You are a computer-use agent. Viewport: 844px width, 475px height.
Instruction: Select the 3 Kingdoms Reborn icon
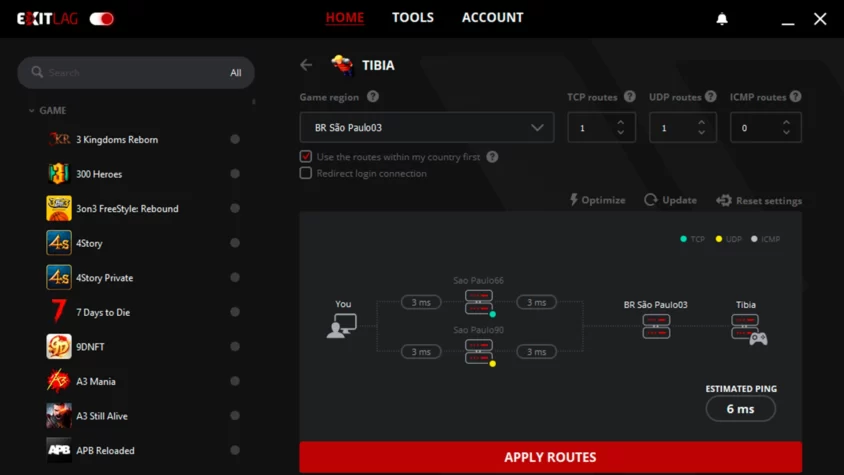point(59,139)
